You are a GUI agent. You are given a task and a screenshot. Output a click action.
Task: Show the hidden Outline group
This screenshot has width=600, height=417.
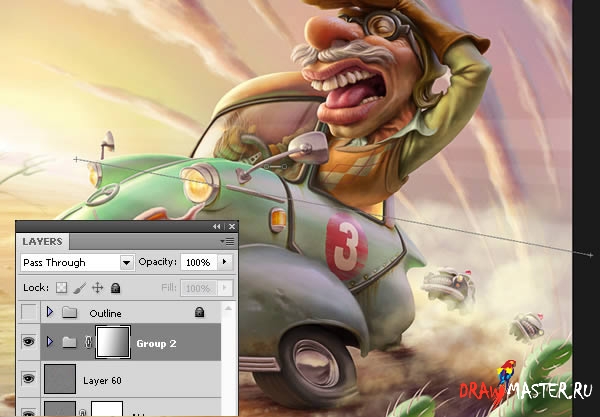[x=29, y=312]
